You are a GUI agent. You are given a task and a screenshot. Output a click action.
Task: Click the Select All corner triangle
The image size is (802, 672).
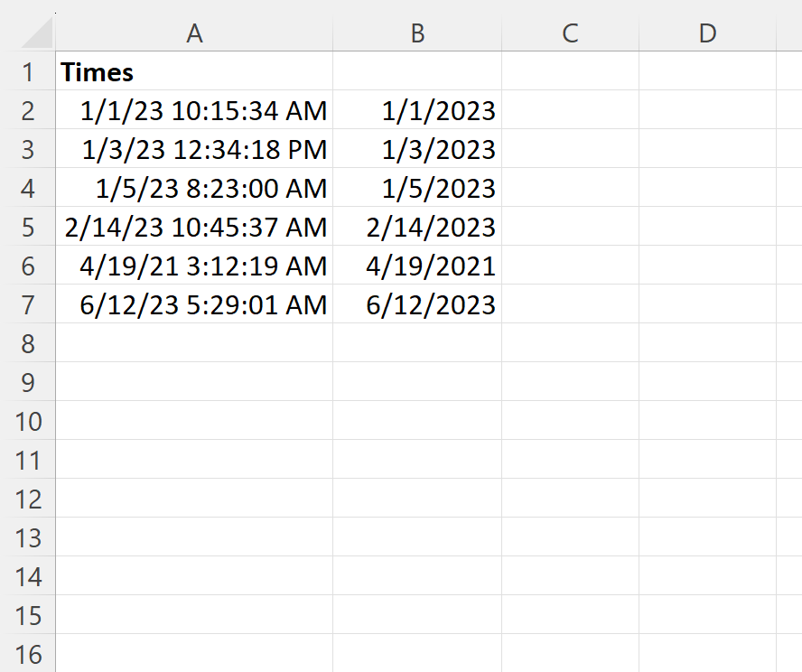(37, 33)
